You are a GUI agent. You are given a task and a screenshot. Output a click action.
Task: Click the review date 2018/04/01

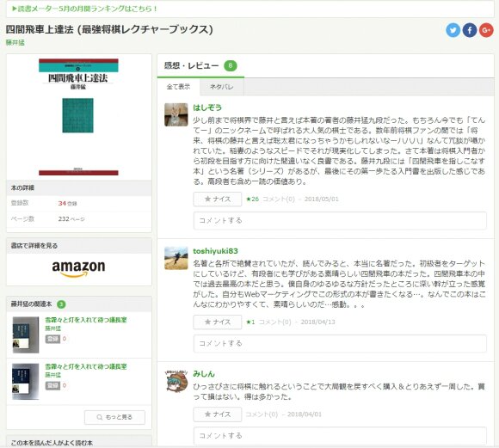[x=305, y=414]
